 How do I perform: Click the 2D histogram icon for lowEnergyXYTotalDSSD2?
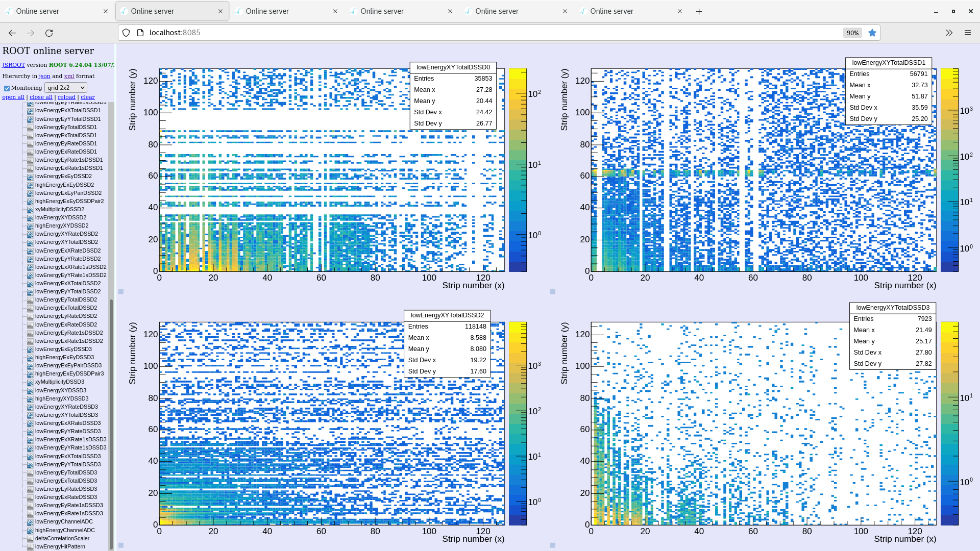pyautogui.click(x=30, y=242)
